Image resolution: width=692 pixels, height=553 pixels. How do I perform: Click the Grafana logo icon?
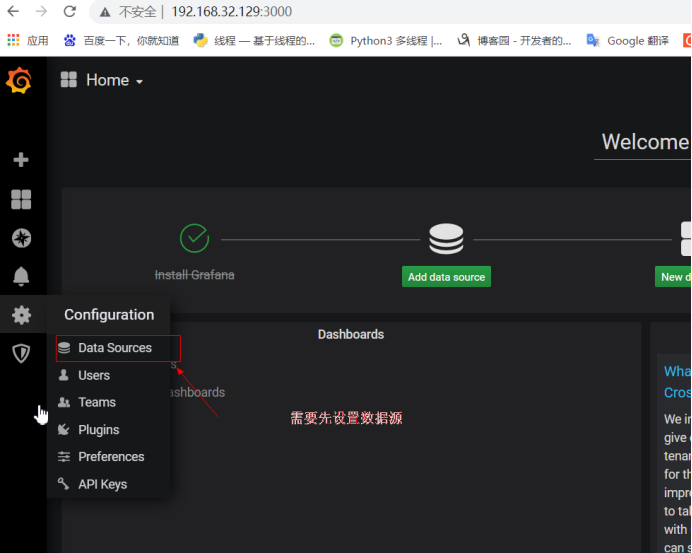coord(19,80)
